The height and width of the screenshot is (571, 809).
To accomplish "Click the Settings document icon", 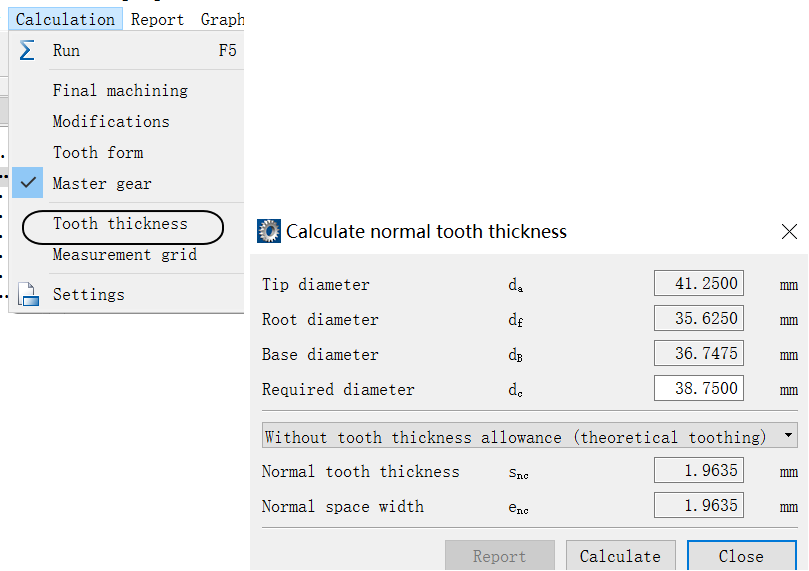I will 28,295.
